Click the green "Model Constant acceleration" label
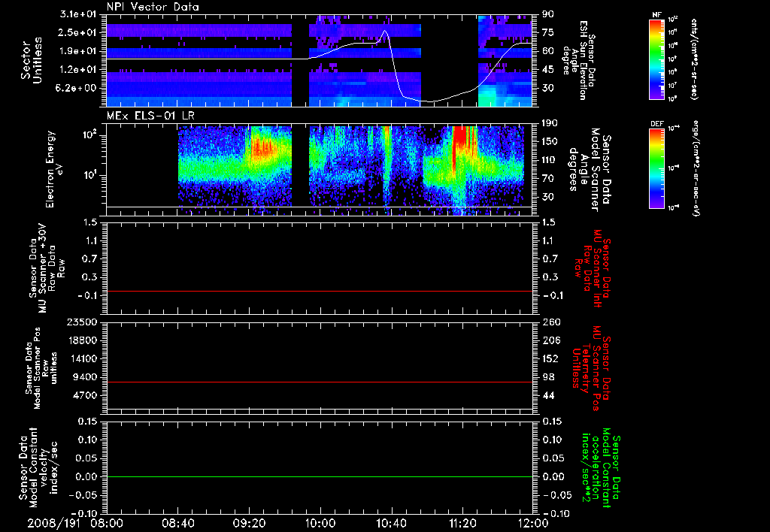770x532 pixels. (601, 469)
